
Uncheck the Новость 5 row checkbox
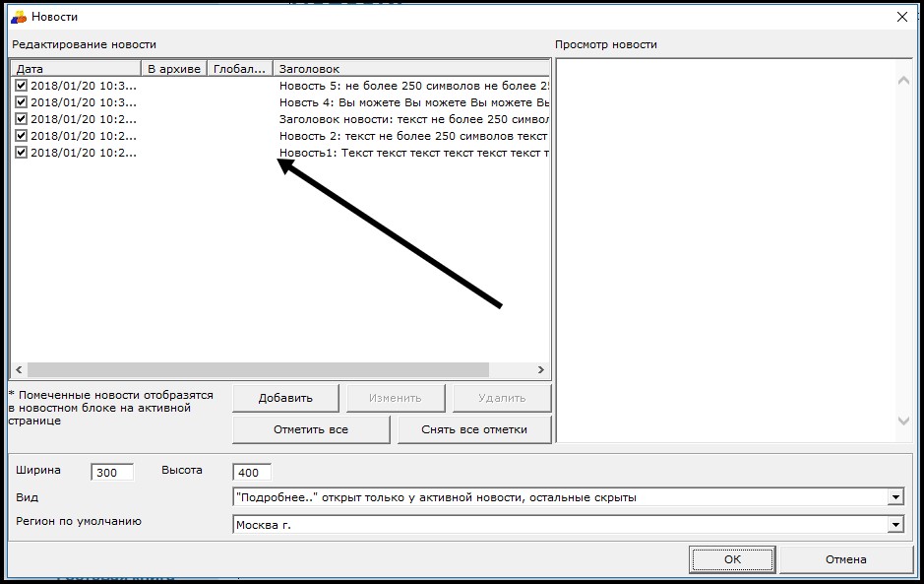(22, 86)
